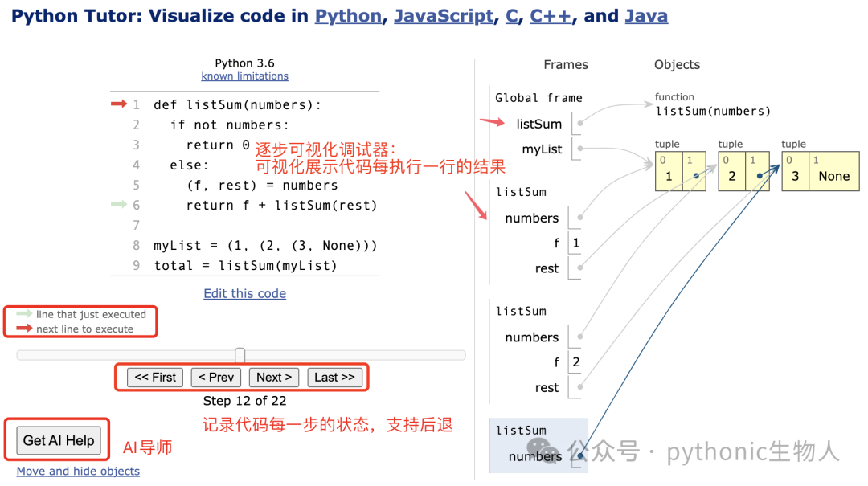Click code line 3 return 0
The width and height of the screenshot is (868, 486).
point(218,145)
